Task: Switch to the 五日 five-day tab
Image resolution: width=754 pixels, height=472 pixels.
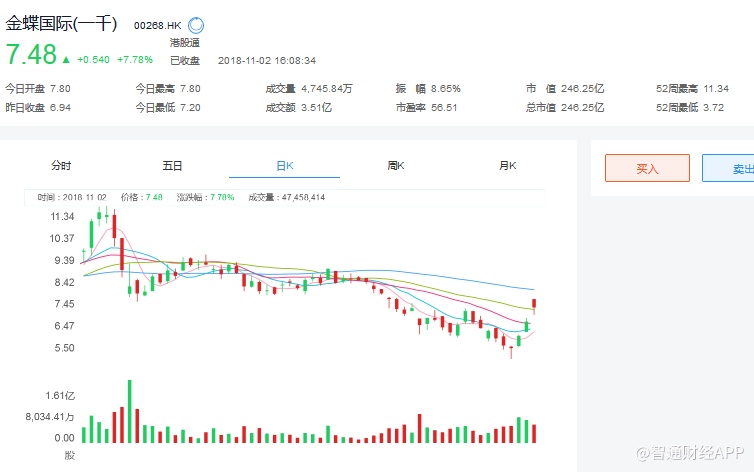Action: tap(172, 166)
